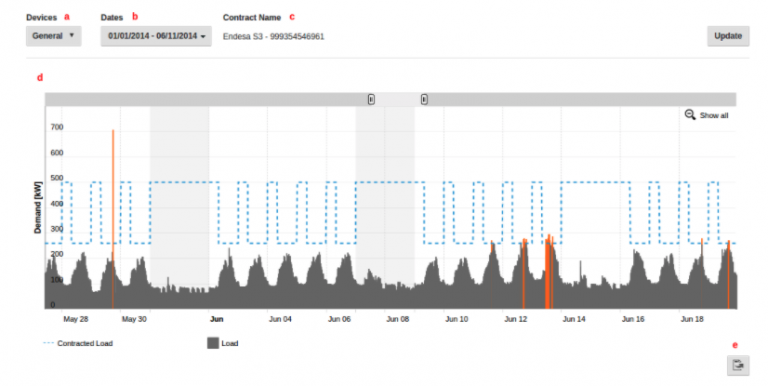768x386 pixels.
Task: Click the bold Jun axis label
Action: pyautogui.click(x=216, y=319)
